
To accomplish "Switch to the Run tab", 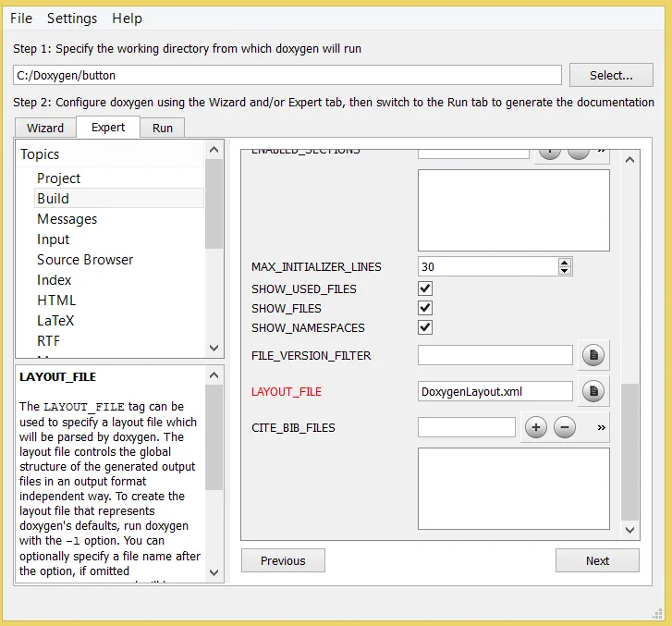I will 163,128.
